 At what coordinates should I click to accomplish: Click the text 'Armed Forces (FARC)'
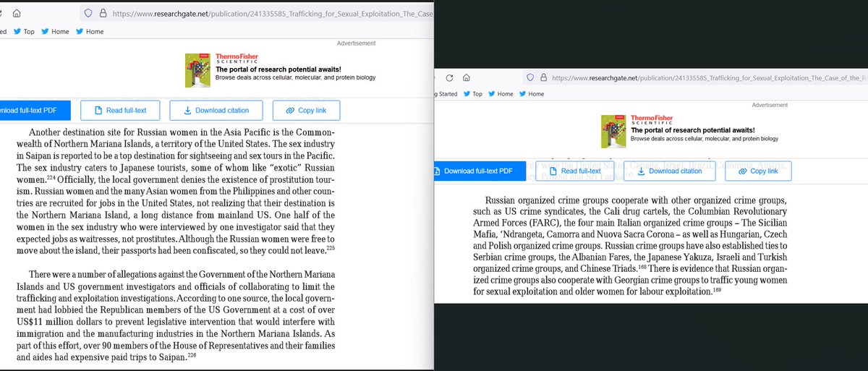(x=516, y=223)
